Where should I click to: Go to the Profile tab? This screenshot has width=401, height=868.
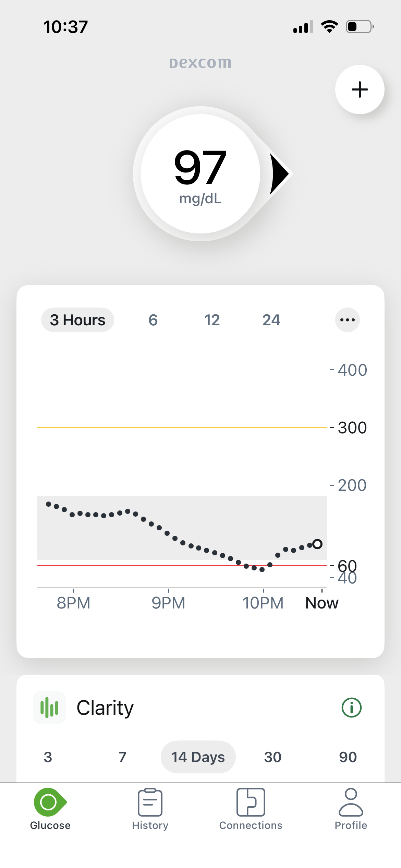point(351,808)
